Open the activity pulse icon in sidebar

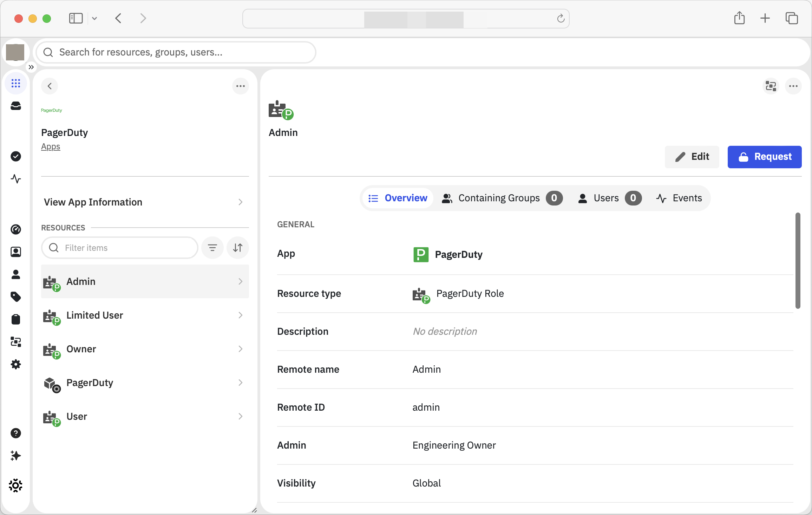16,179
